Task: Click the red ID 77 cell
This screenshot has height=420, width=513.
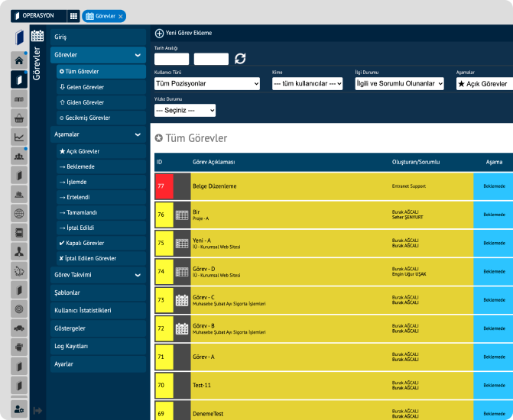Action: (x=164, y=186)
